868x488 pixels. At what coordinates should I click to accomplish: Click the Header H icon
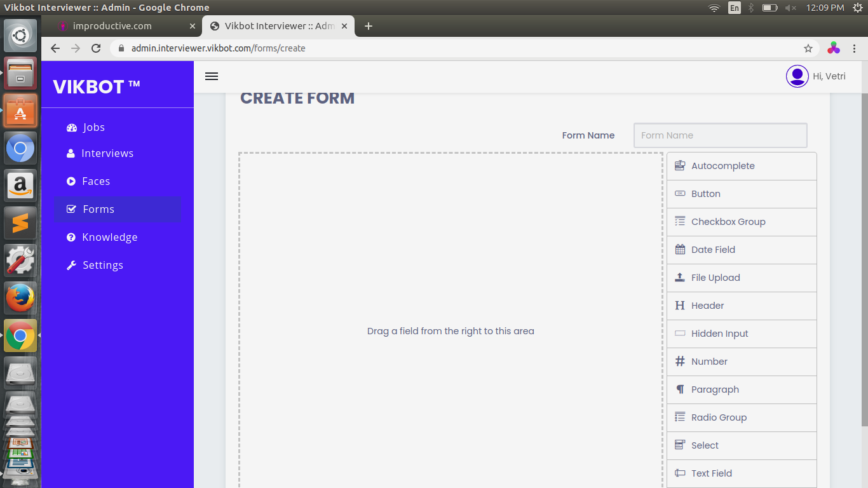[680, 306]
